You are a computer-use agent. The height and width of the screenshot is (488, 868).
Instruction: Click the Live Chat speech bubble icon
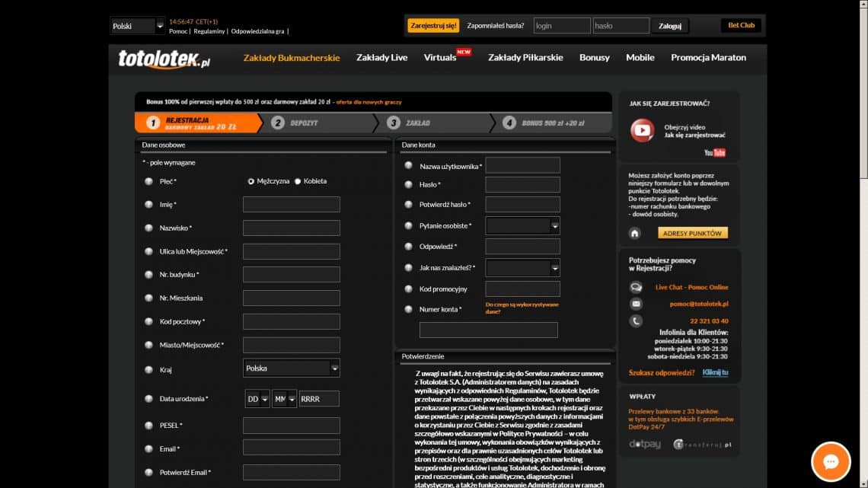pos(636,287)
